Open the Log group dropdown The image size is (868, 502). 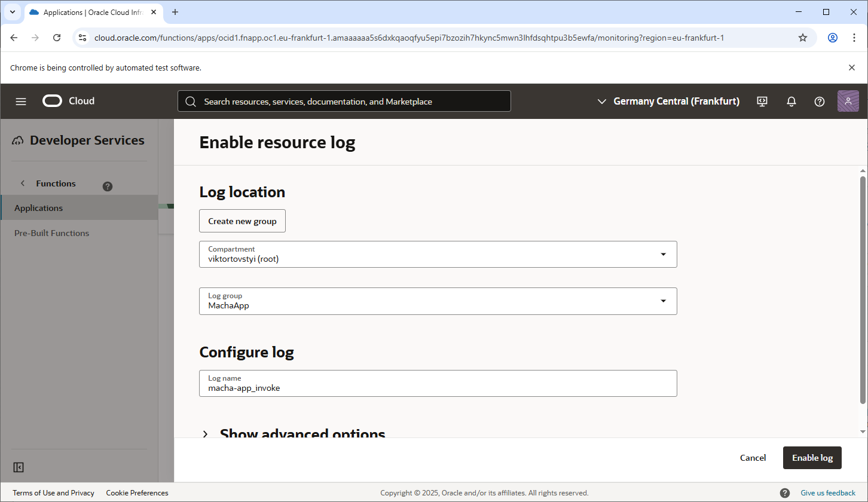[x=438, y=301]
